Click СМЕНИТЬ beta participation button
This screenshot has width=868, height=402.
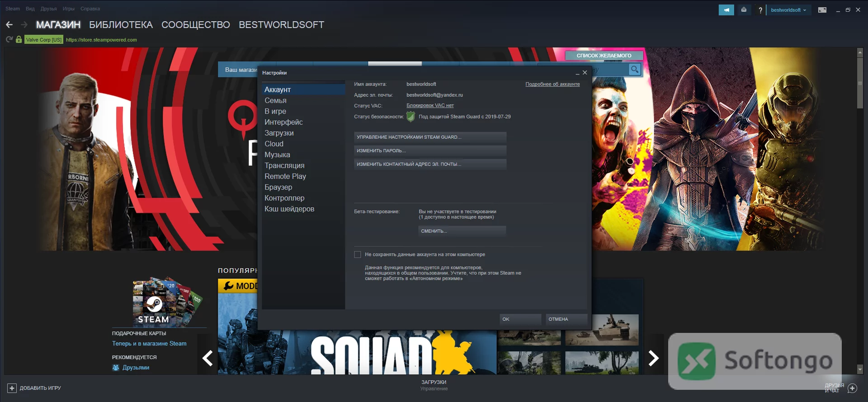click(462, 231)
